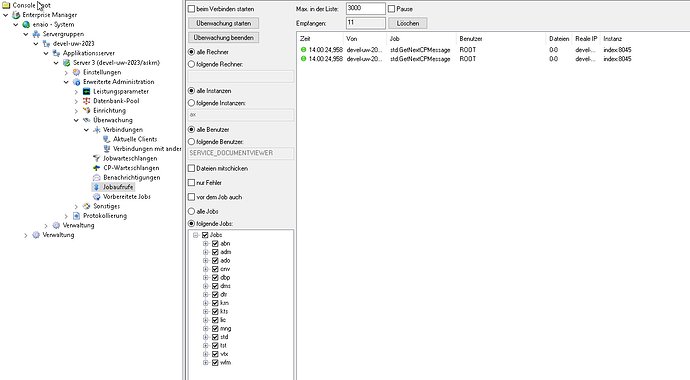Sort list by Dateien column header
The image size is (690, 380).
click(559, 39)
